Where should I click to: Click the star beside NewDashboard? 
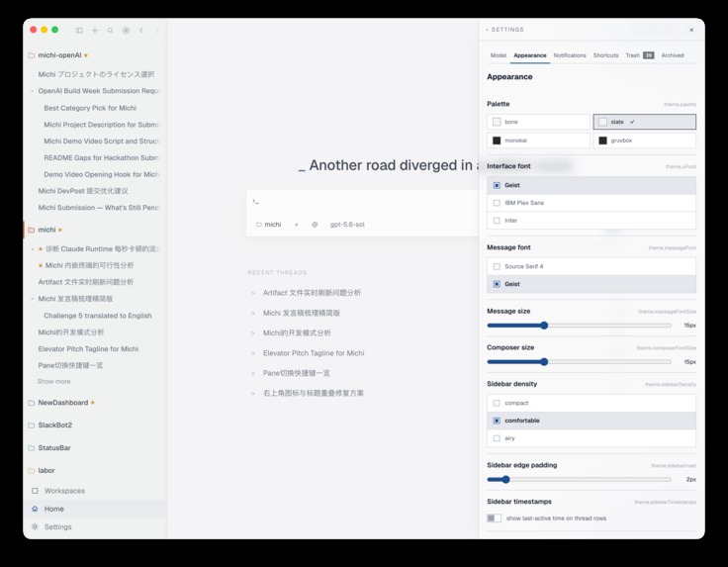click(92, 403)
